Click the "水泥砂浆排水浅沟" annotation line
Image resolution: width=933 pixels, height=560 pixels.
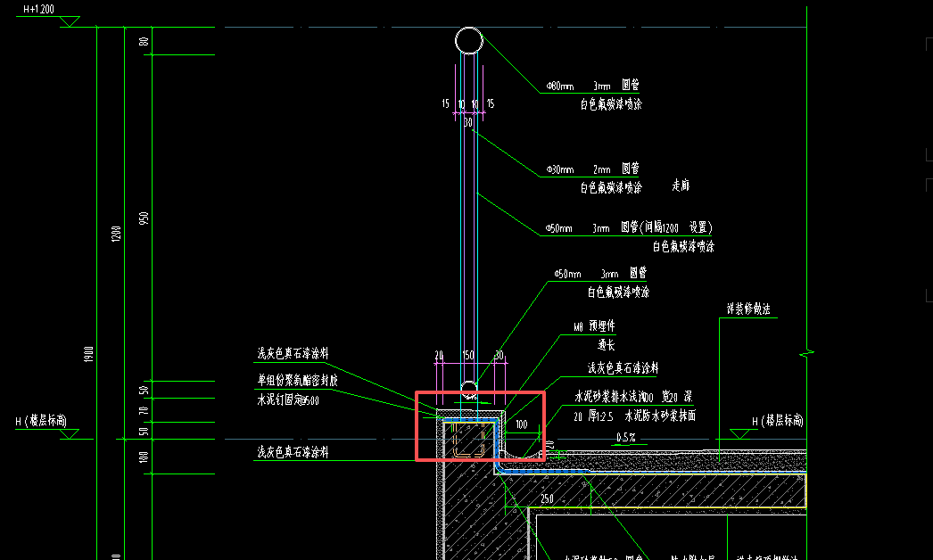[633, 396]
